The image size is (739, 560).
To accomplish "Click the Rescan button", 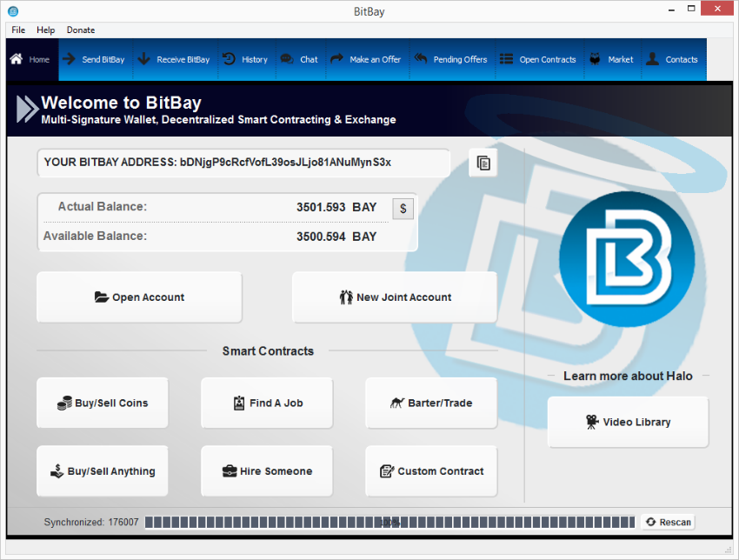I will [669, 522].
